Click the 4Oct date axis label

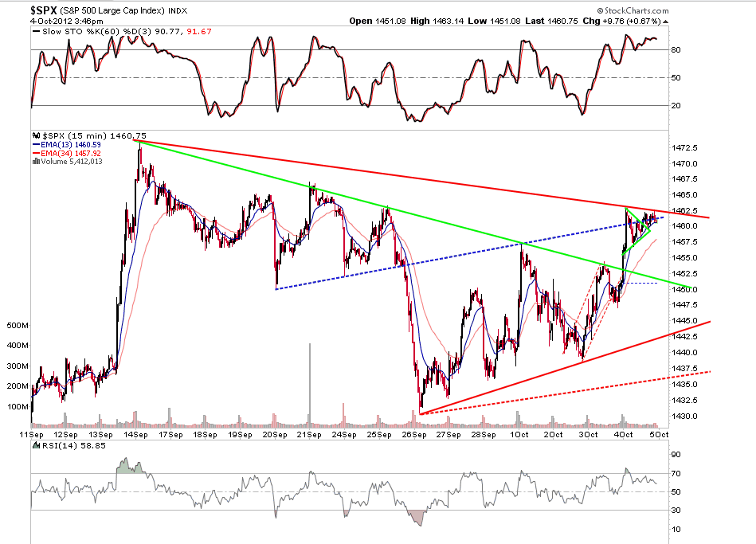624,435
